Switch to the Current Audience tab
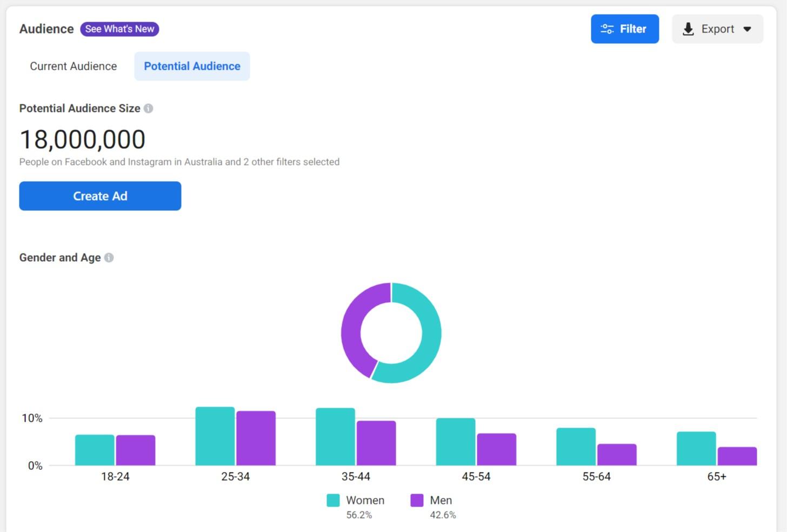 point(73,66)
